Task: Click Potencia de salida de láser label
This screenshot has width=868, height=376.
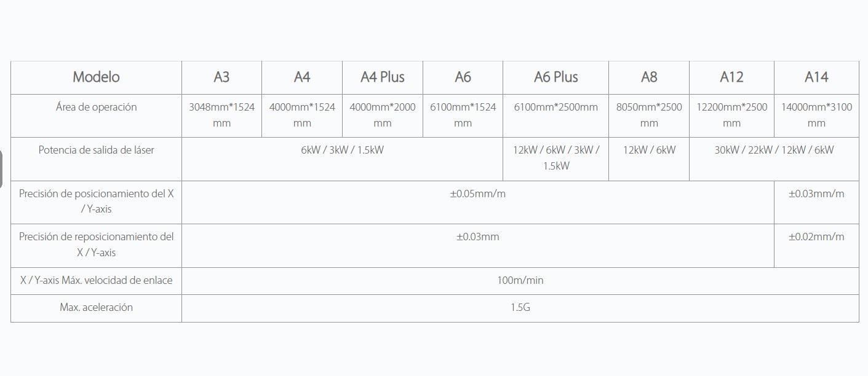Action: click(96, 150)
